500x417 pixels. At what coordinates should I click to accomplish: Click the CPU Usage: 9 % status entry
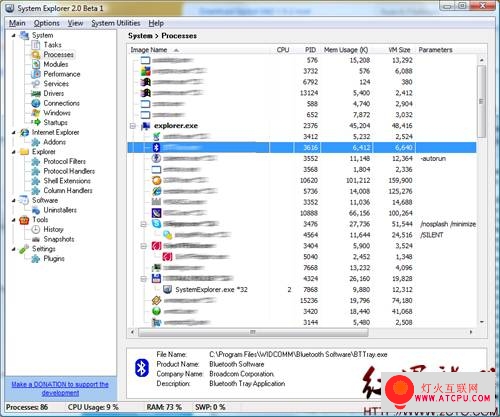tap(93, 407)
